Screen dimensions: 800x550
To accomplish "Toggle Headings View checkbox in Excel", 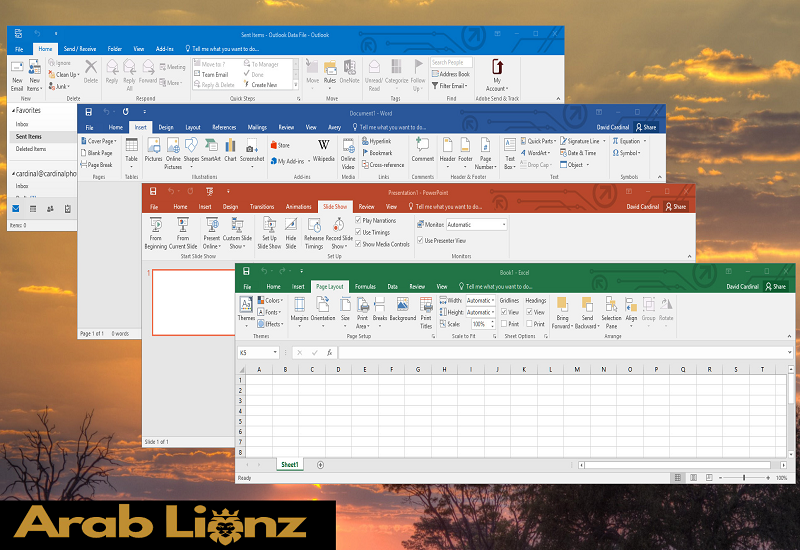I will 529,312.
